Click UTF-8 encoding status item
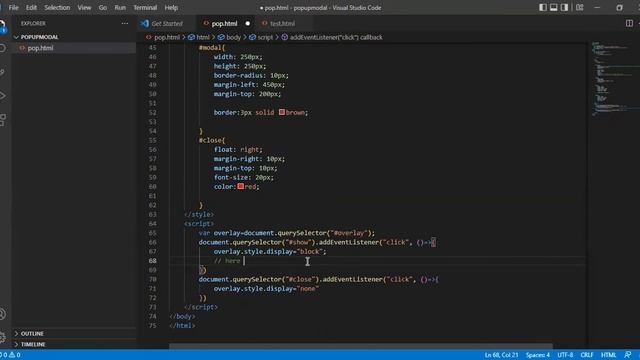Image resolution: width=640 pixels, height=360 pixels. point(565,355)
